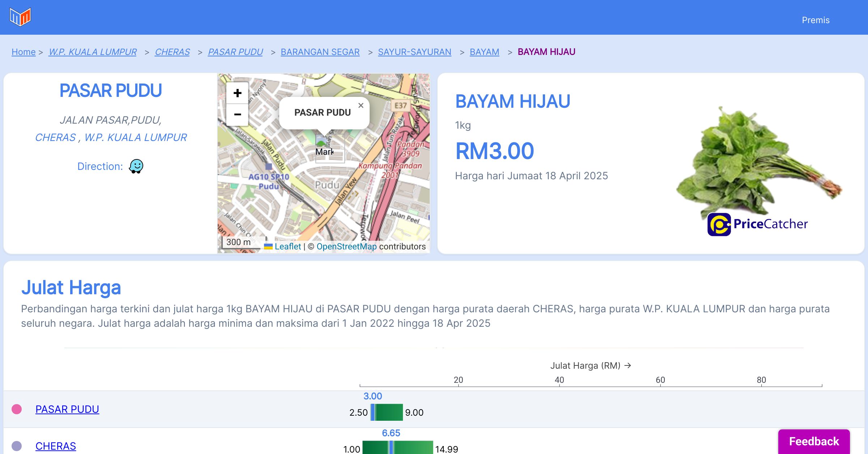Click the purple dot beside CHERAS

click(17, 446)
